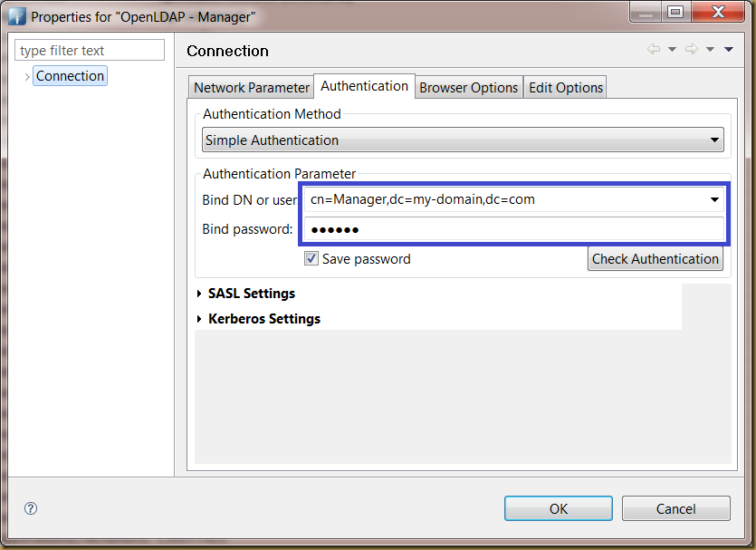
Task: Dismiss the dialog with Cancel
Action: pos(676,508)
